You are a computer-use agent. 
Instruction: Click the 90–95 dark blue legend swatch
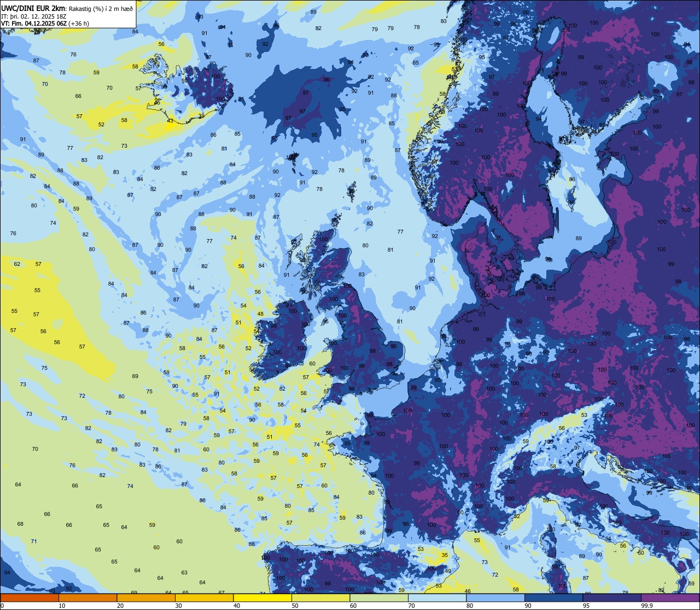(553, 597)
